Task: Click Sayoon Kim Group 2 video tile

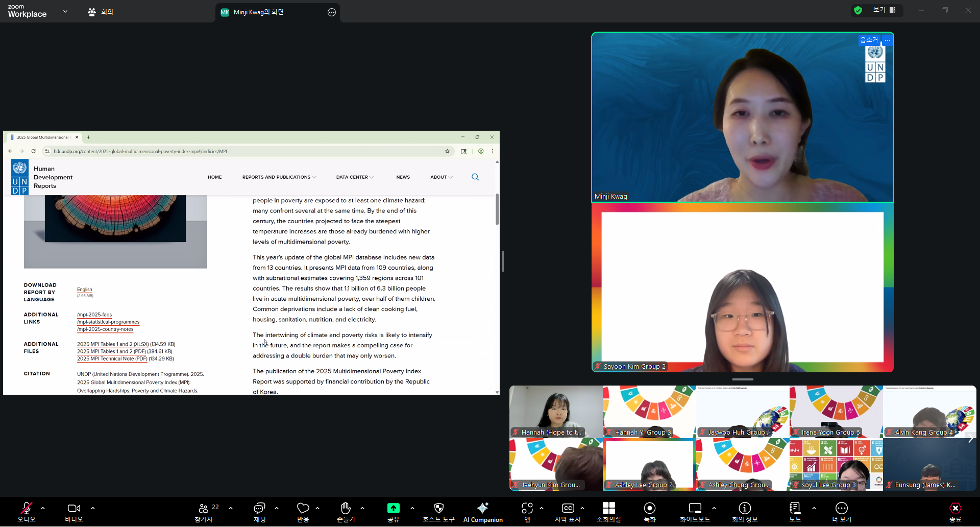Action: (x=743, y=288)
